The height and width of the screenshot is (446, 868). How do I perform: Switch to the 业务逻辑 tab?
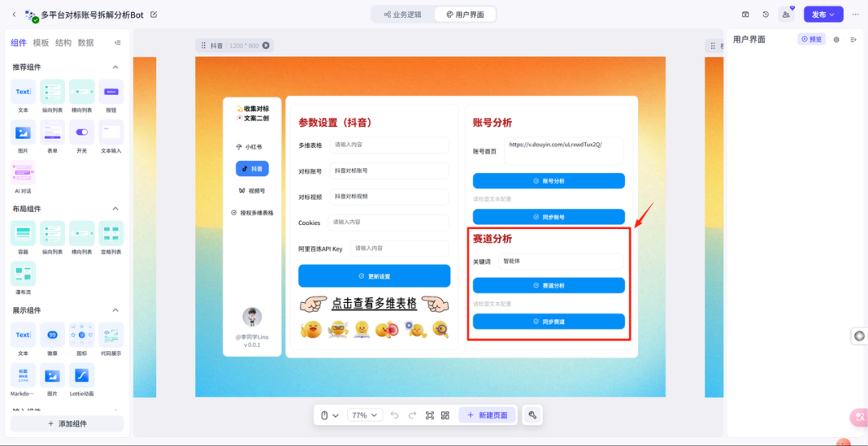pyautogui.click(x=403, y=14)
